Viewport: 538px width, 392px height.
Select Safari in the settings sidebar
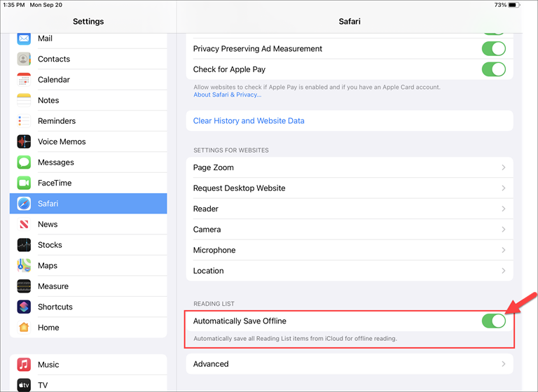point(88,204)
